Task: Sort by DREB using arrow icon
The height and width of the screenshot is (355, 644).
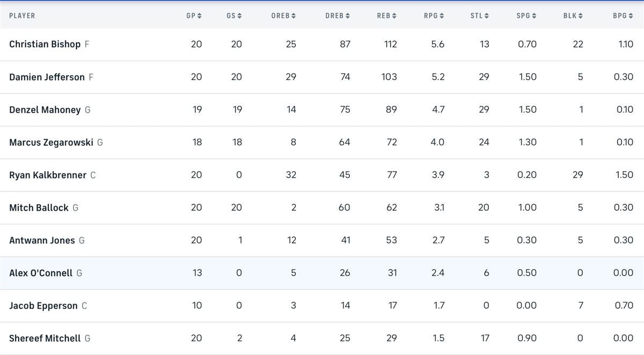Action: pyautogui.click(x=348, y=16)
